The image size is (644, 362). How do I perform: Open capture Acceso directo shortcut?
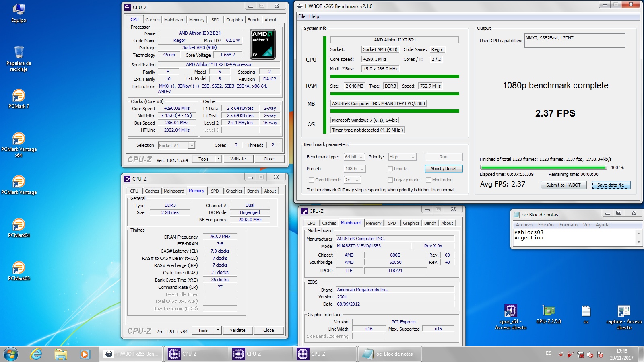click(624, 317)
